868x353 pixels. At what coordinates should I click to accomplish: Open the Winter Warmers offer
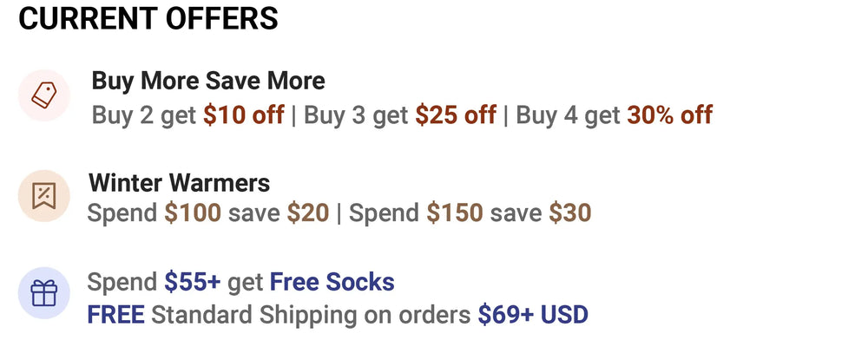point(179,183)
